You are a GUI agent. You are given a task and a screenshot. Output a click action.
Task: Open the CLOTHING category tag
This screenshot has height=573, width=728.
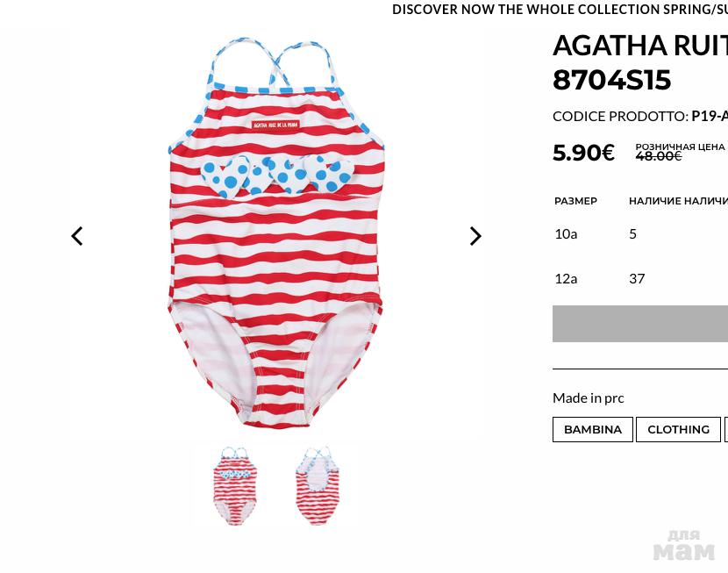[x=678, y=429]
